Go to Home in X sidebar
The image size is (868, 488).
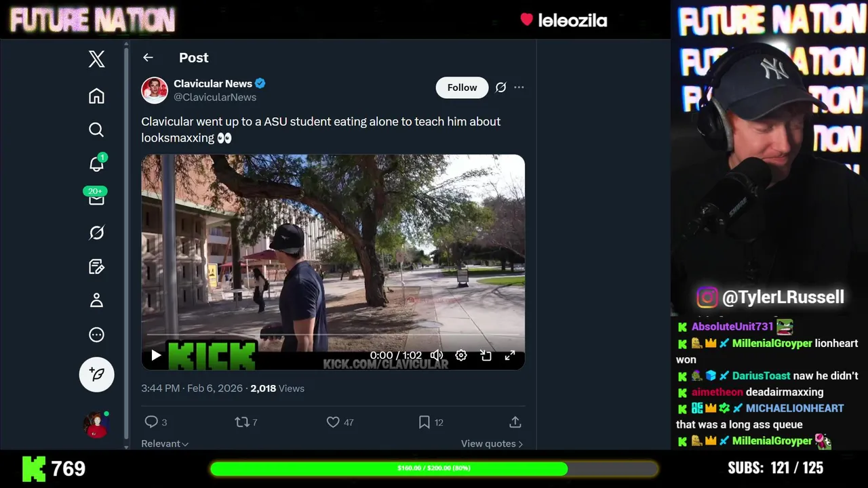pos(96,96)
